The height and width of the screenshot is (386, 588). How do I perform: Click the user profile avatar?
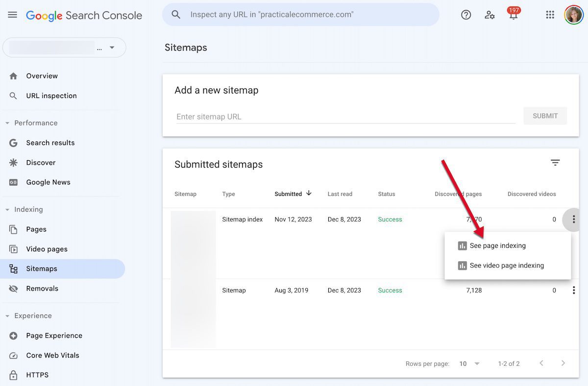coord(573,15)
